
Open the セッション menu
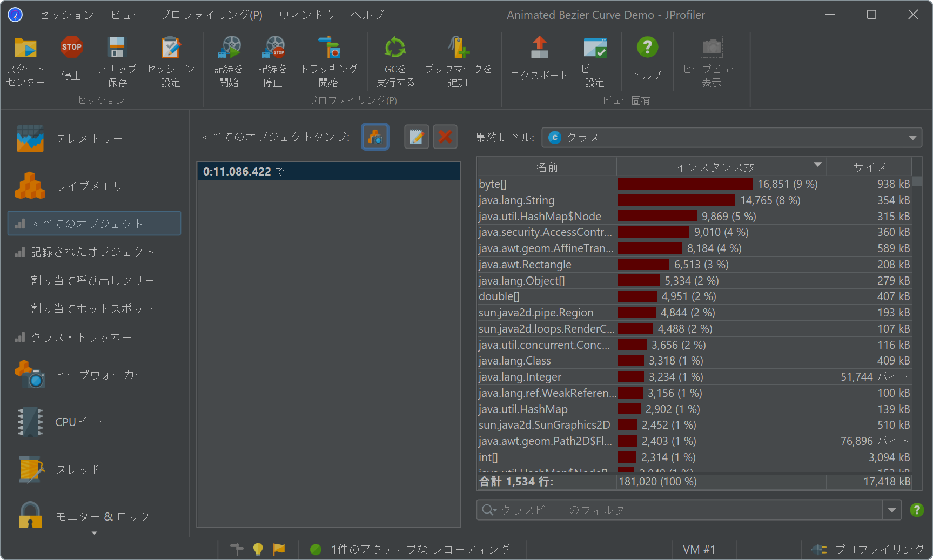click(x=66, y=15)
